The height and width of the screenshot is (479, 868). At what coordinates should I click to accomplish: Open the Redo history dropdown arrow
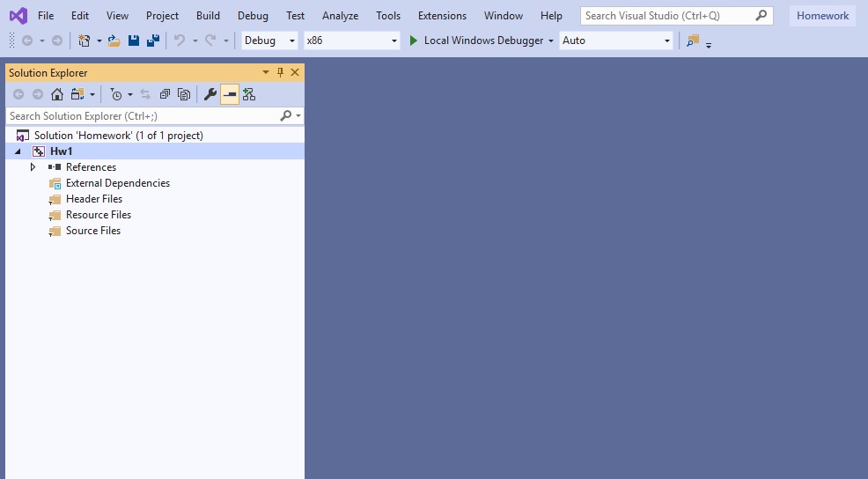pyautogui.click(x=226, y=41)
